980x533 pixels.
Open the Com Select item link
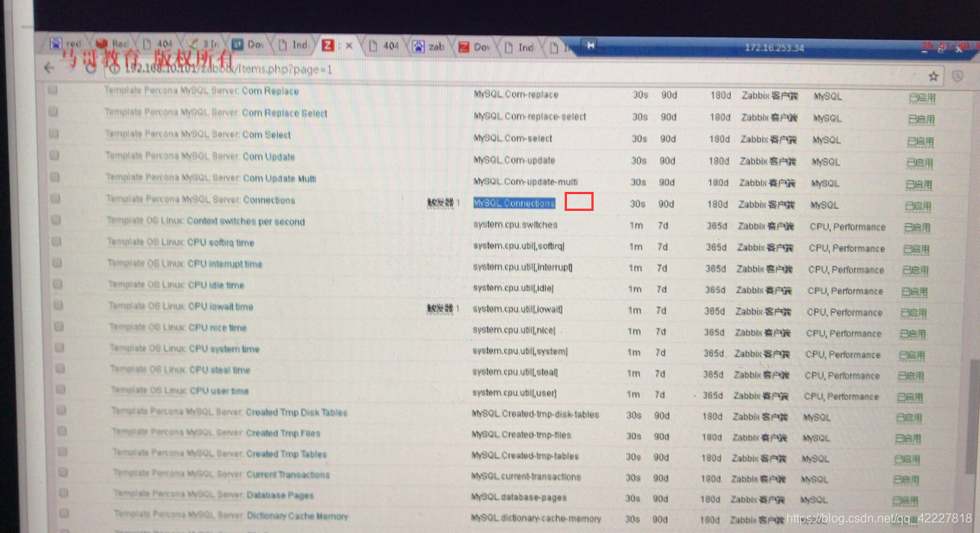[266, 135]
